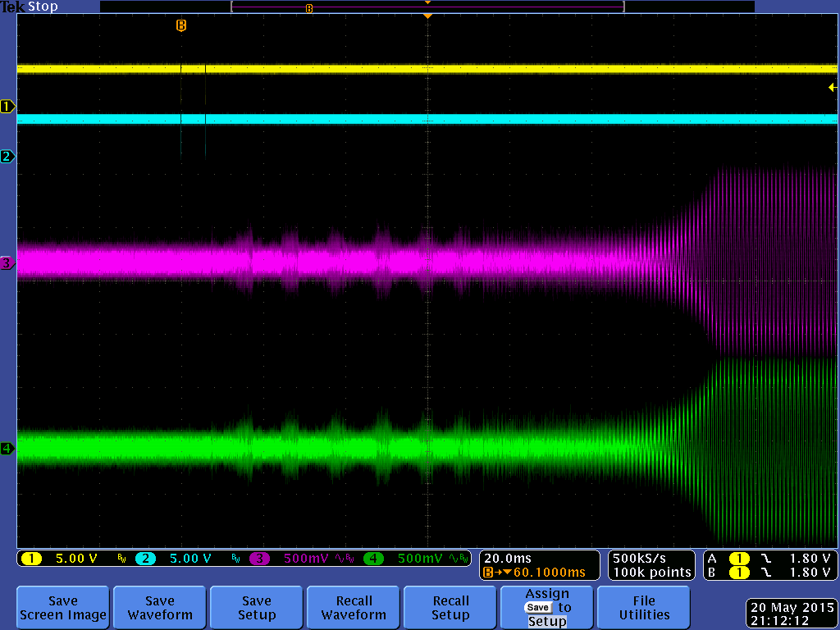Screen dimensions: 840x630
Task: Click the magenta channel 3 badge in readout
Action: pos(259,559)
